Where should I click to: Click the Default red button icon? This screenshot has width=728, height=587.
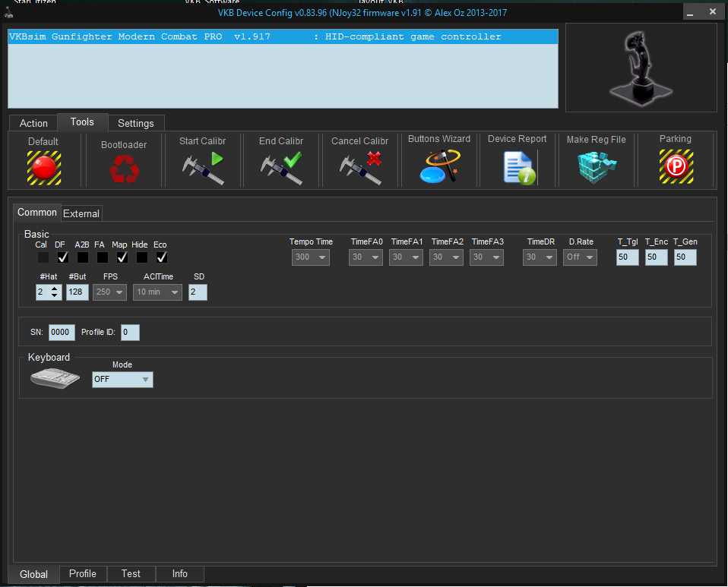[43, 168]
